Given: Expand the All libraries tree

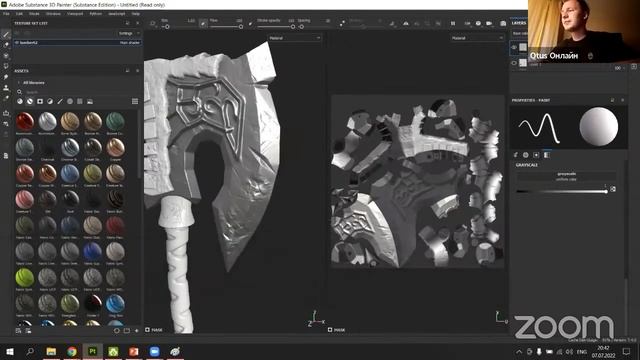Looking at the screenshot, I should [19, 82].
